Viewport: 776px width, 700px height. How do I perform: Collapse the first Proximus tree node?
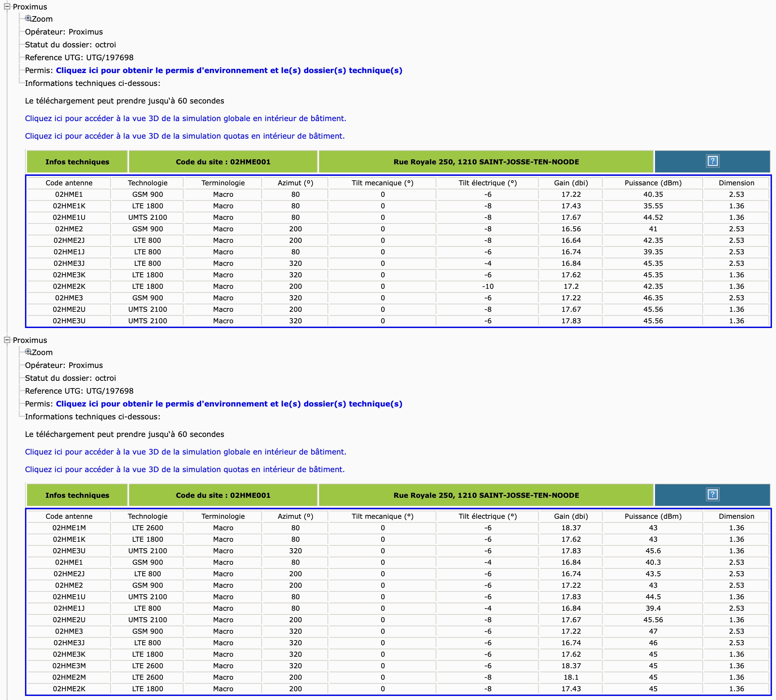(x=7, y=6)
